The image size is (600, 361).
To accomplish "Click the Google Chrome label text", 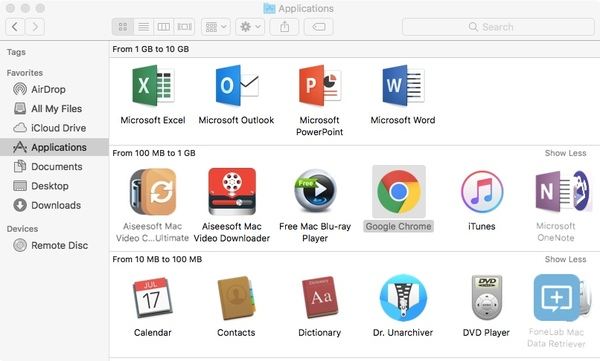I will coord(398,227).
